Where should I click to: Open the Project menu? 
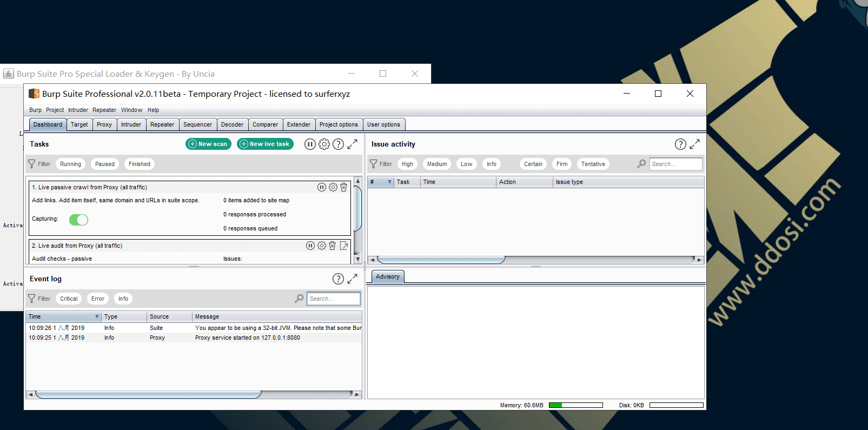[x=55, y=110]
